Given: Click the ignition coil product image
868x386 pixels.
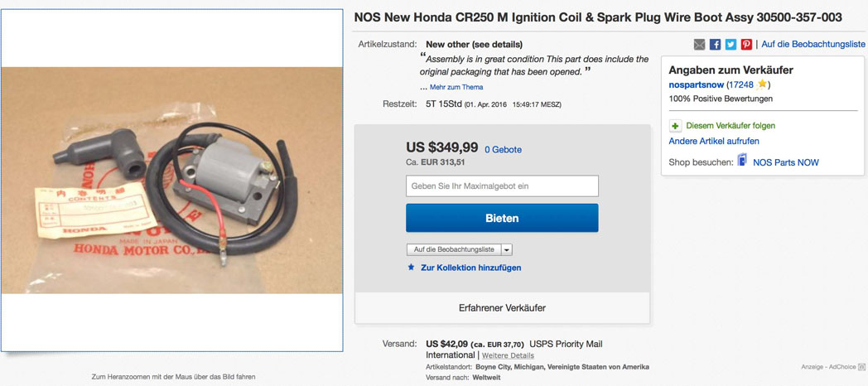Looking at the screenshot, I should [172, 180].
